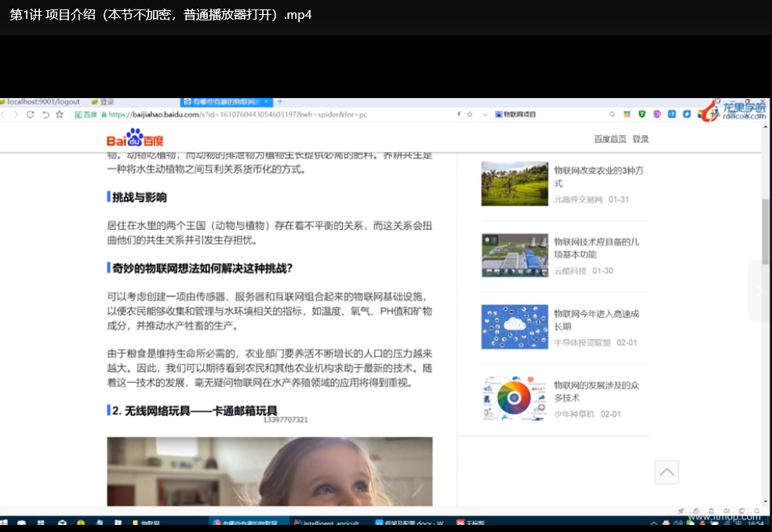Click the browser back arrow

coord(3,115)
